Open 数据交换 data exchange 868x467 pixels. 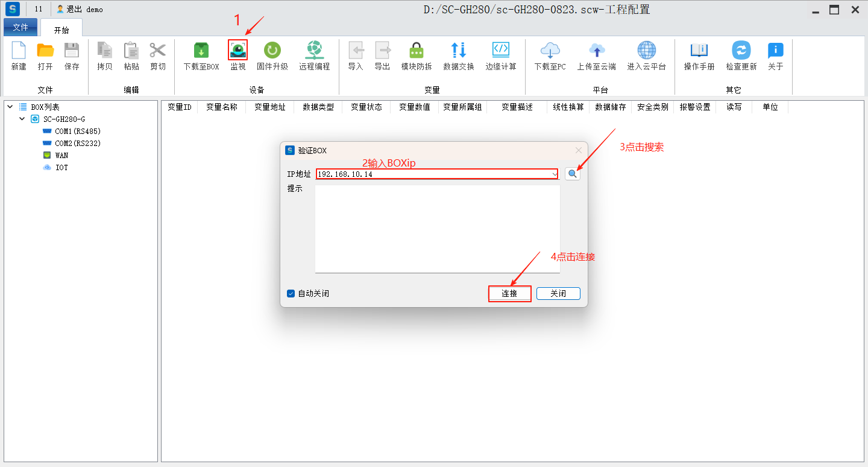(458, 51)
